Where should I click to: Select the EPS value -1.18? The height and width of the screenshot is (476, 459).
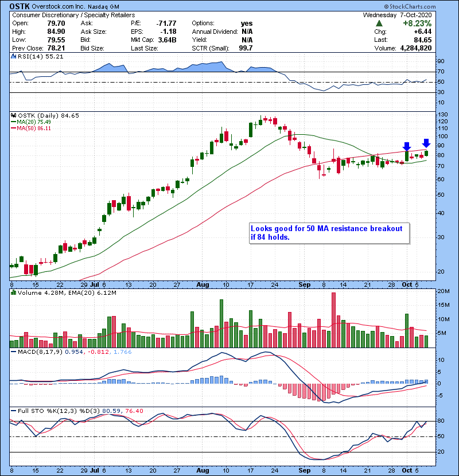(x=169, y=32)
